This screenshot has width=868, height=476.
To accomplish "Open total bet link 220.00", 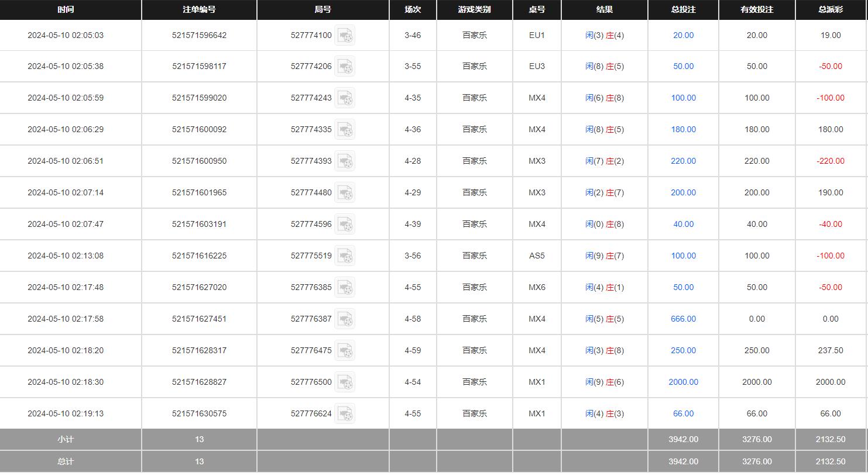I will [683, 161].
